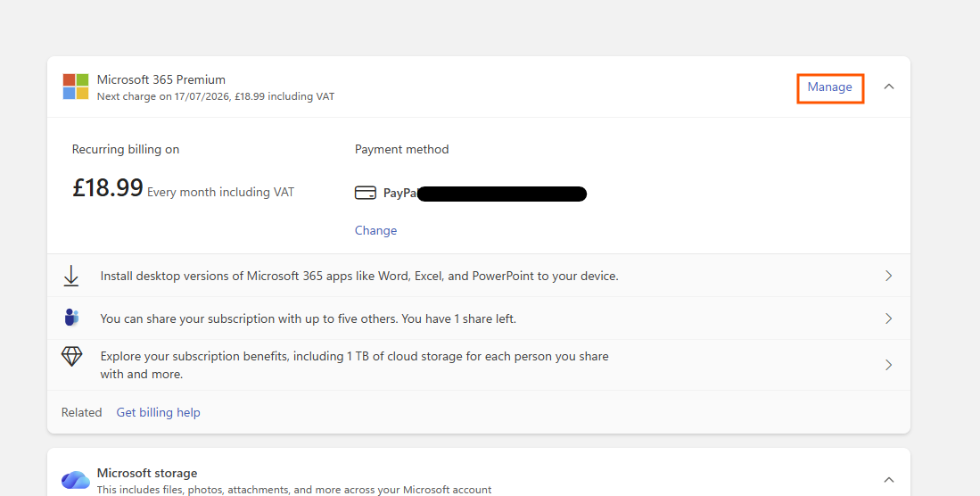
Task: Change the payment method
Action: point(375,230)
